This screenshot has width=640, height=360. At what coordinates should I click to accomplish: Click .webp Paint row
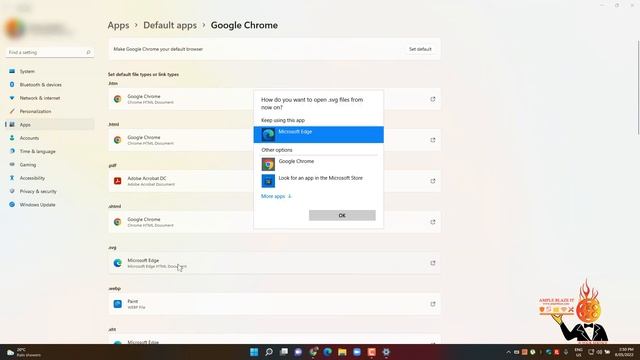(x=274, y=304)
